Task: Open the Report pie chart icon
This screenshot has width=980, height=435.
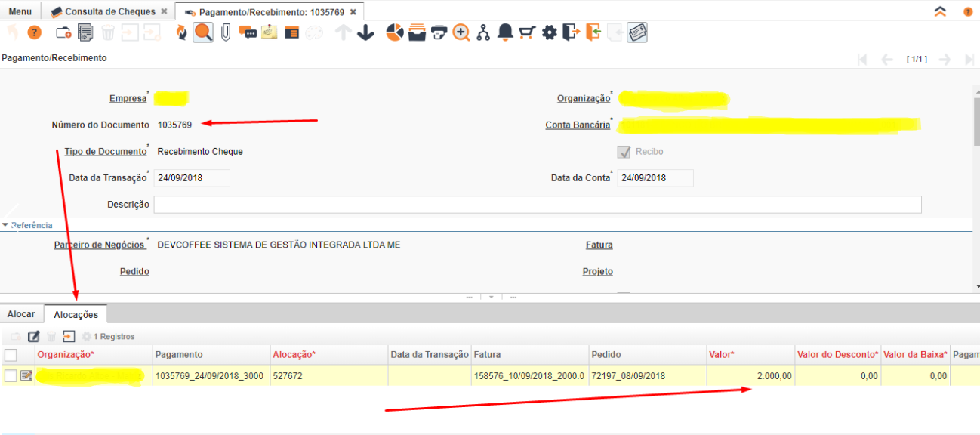Action: tap(394, 32)
